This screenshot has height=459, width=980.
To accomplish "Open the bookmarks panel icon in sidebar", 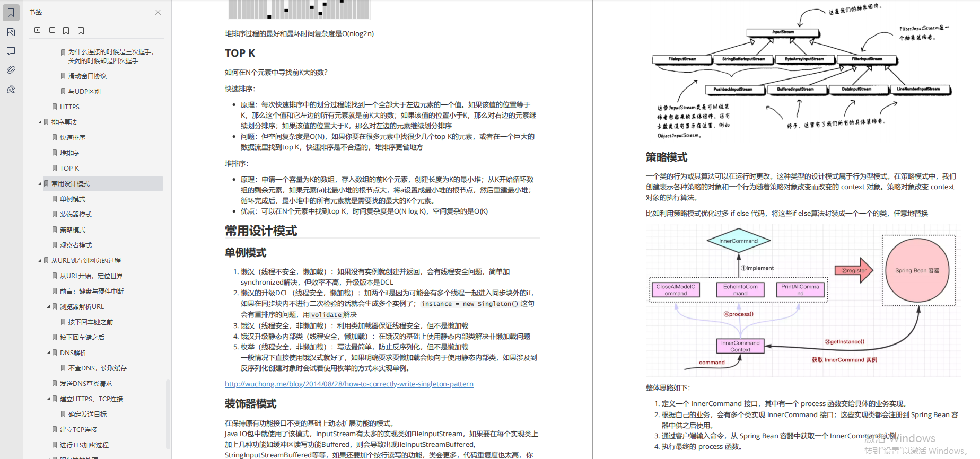I will click(11, 13).
